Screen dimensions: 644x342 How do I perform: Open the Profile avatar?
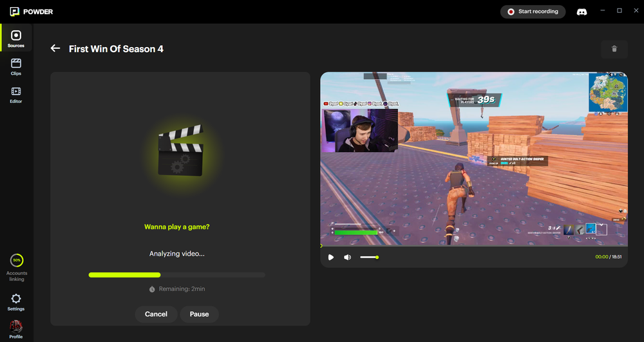click(x=16, y=328)
